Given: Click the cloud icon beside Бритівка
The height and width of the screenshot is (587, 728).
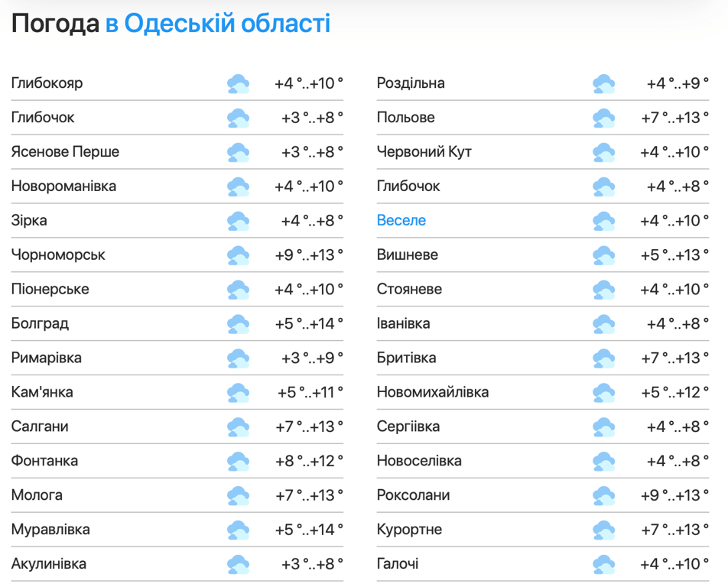Looking at the screenshot, I should [x=603, y=358].
